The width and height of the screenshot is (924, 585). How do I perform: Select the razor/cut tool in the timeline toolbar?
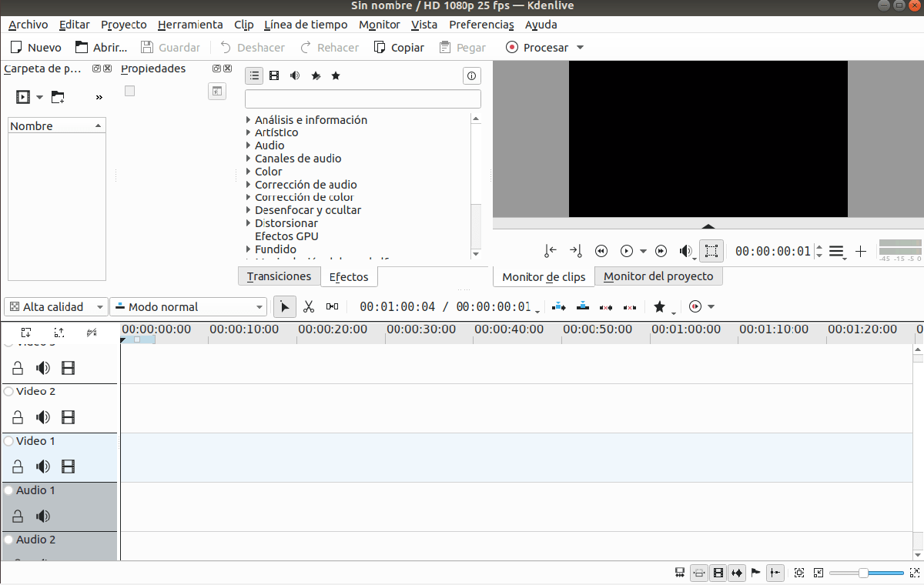coord(309,306)
